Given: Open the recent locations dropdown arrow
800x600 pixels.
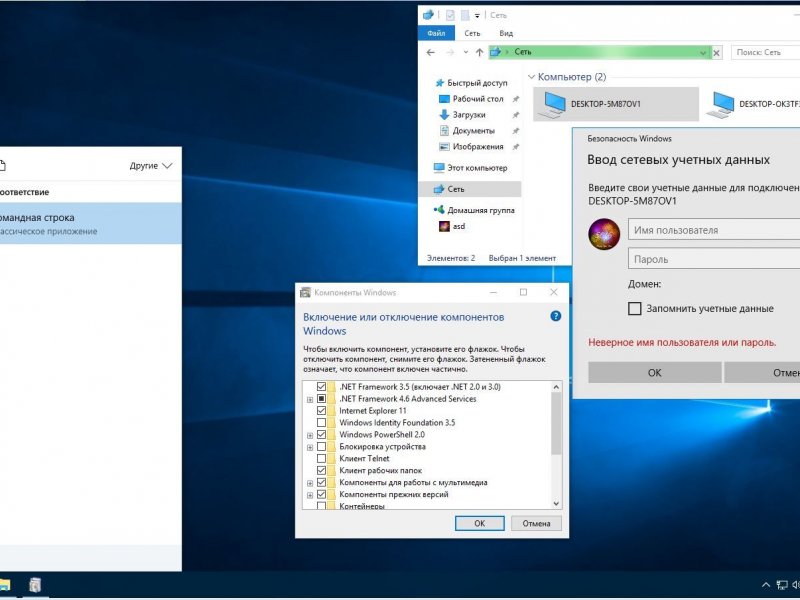Looking at the screenshot, I should 466,52.
